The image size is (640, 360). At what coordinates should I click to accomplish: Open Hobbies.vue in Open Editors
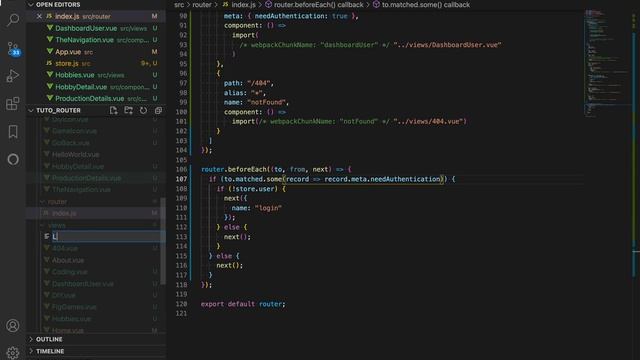point(96,75)
